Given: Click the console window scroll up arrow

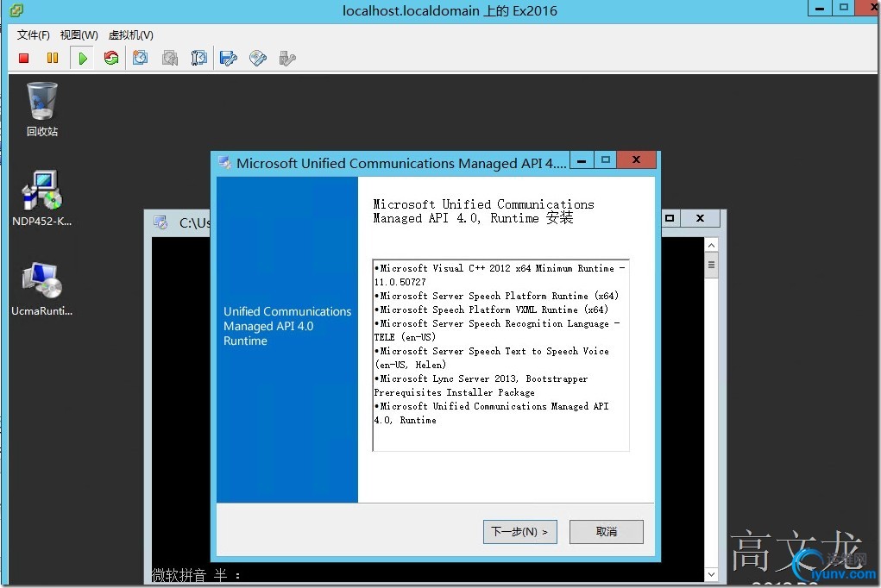Looking at the screenshot, I should tap(711, 246).
